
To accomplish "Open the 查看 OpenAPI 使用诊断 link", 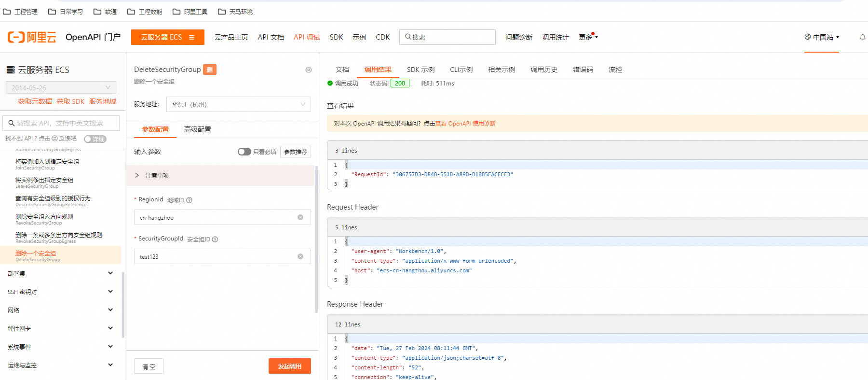I will tap(465, 124).
